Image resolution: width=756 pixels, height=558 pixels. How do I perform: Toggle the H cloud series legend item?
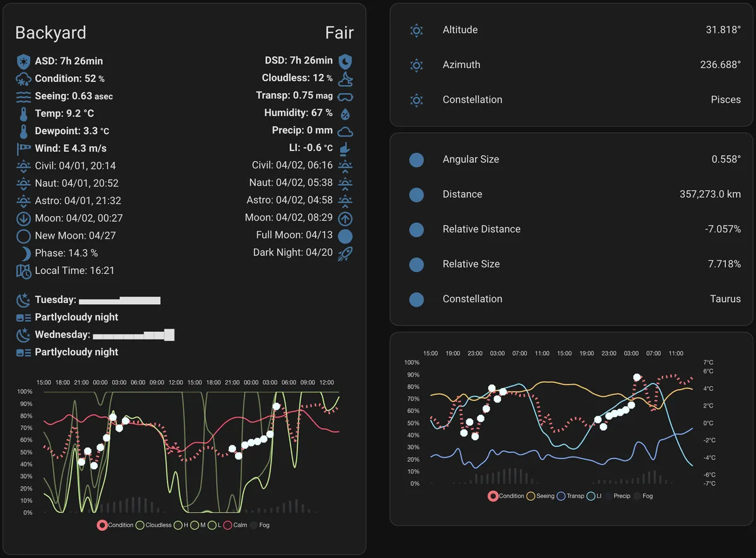(181, 525)
